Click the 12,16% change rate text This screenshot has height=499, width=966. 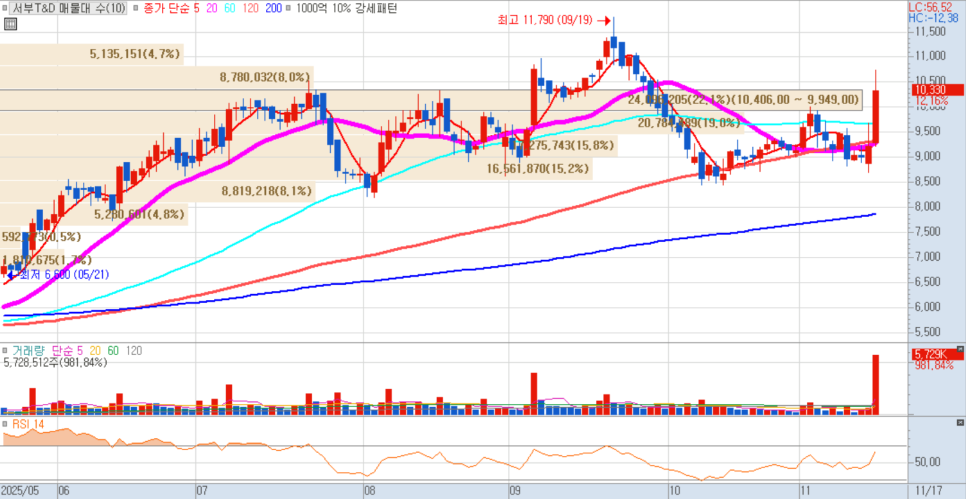click(x=930, y=100)
